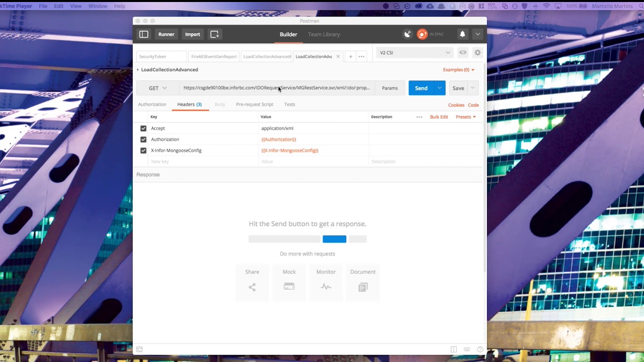The image size is (644, 362).
Task: Switch to the Authorization tab
Action: pos(152,104)
